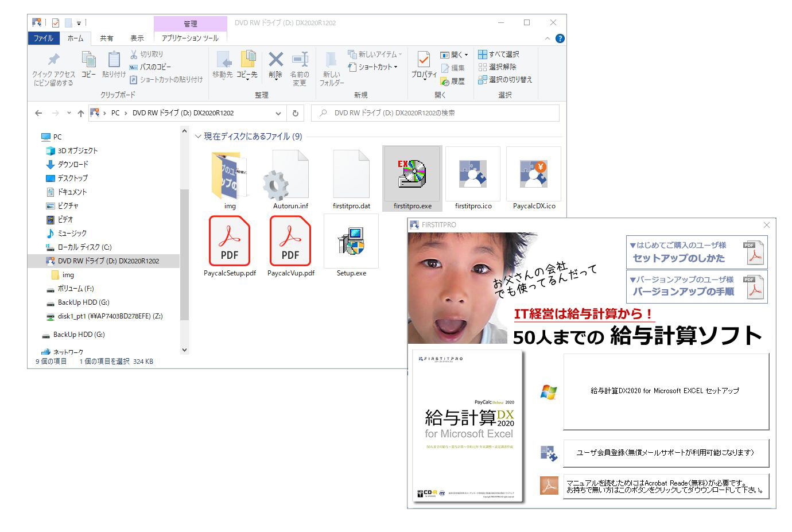Collapse the 現在ディスクにあるファイル group
Image resolution: width=792 pixels, height=532 pixels.
click(x=198, y=137)
